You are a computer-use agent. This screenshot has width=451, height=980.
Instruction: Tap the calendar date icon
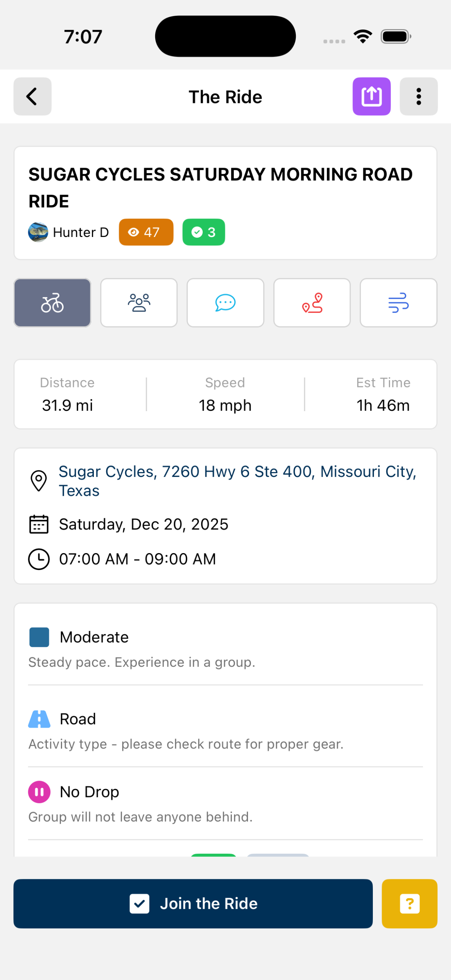(x=39, y=524)
